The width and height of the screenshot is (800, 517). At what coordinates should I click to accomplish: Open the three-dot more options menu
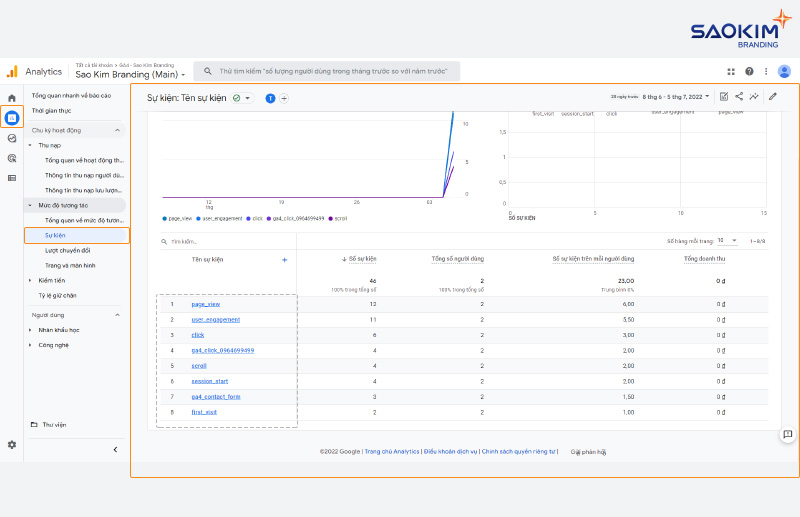click(x=766, y=71)
